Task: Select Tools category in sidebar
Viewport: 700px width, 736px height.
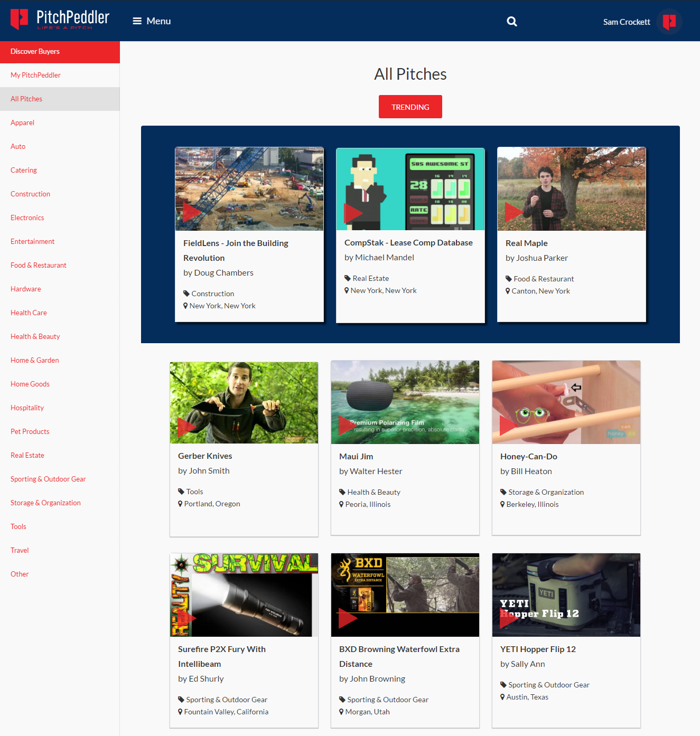Action: coord(60,526)
